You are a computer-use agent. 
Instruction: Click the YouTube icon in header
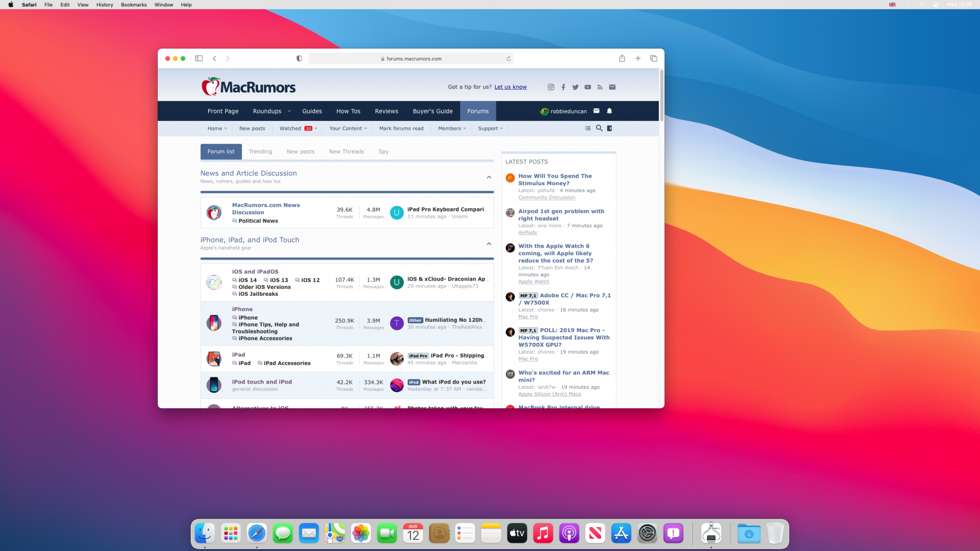pyautogui.click(x=588, y=87)
